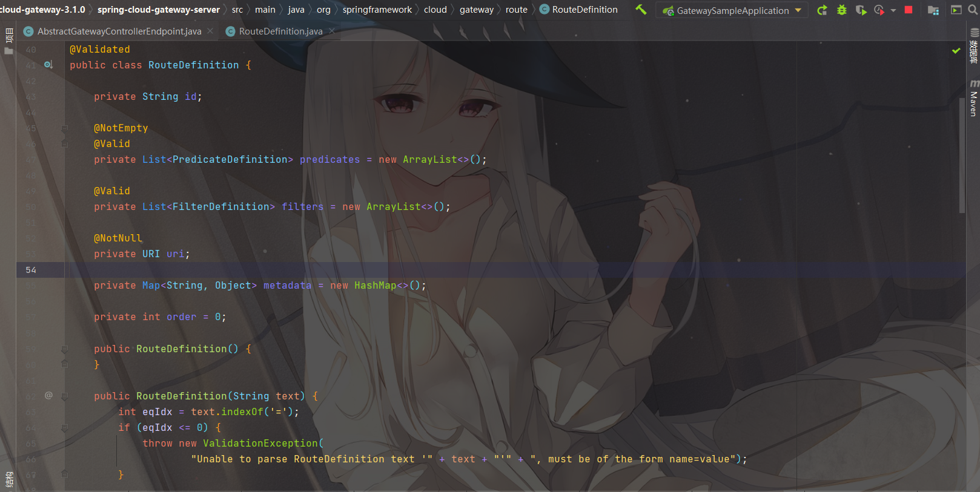The width and height of the screenshot is (980, 492).
Task: Select spring-cloud-gateway-server breadcrumb
Action: click(x=159, y=10)
